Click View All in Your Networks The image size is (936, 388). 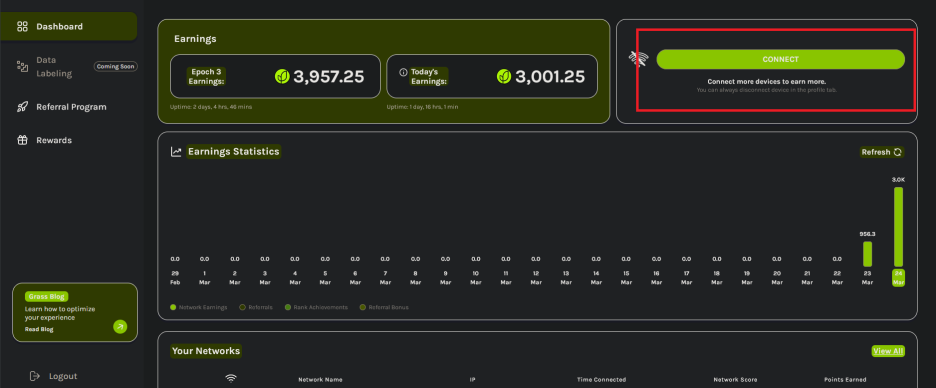888,351
